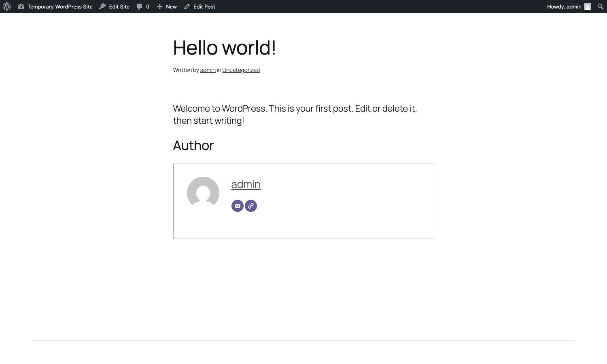Click the author's gray avatar image
The width and height of the screenshot is (607, 364).
tap(203, 193)
